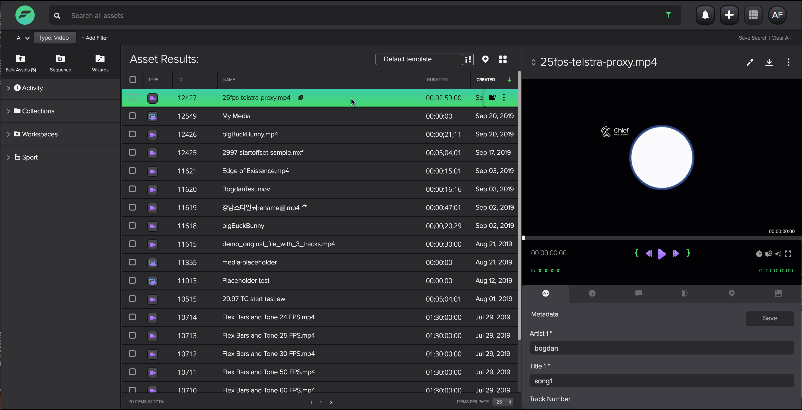Screen dimensions: 802x410
Task: Click the video timeline scrubber bar
Action: pyautogui.click(x=660, y=237)
